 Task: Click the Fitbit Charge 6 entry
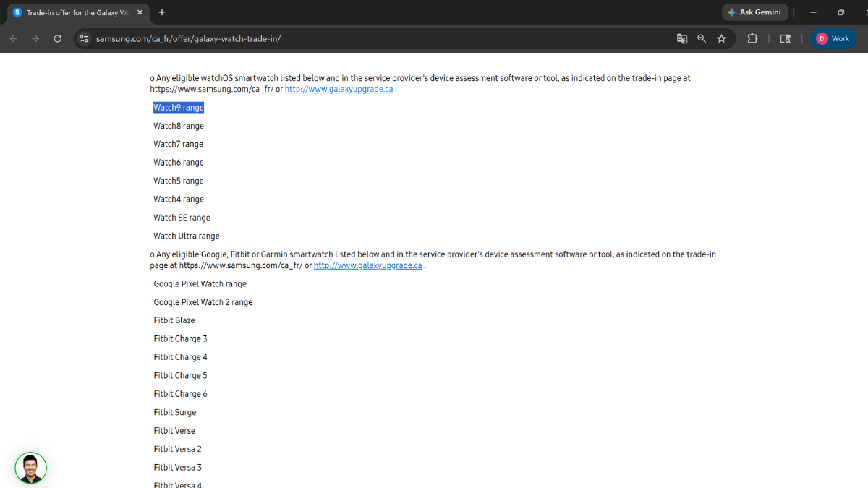coord(180,394)
